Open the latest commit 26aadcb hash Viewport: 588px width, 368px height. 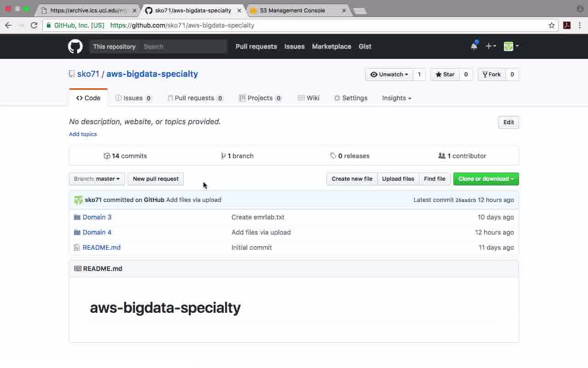click(x=465, y=200)
